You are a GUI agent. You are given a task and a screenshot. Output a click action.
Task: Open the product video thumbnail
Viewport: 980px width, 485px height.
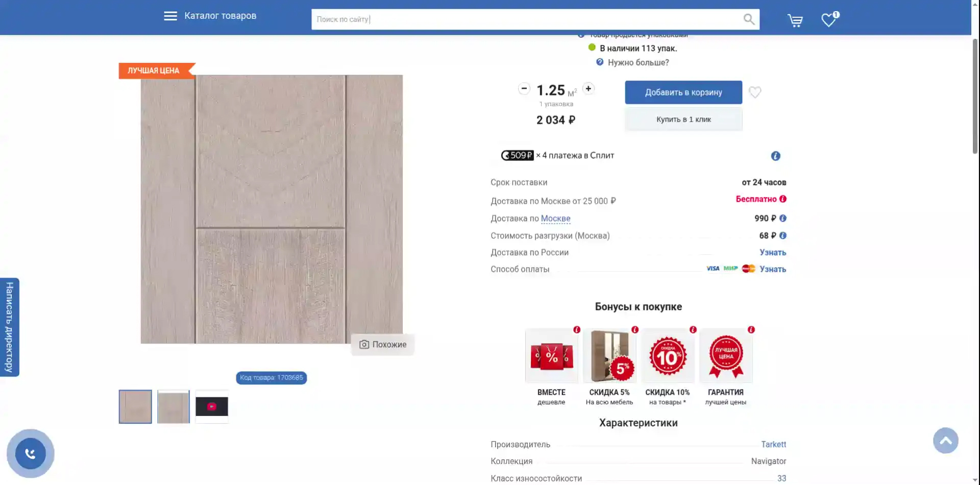212,407
